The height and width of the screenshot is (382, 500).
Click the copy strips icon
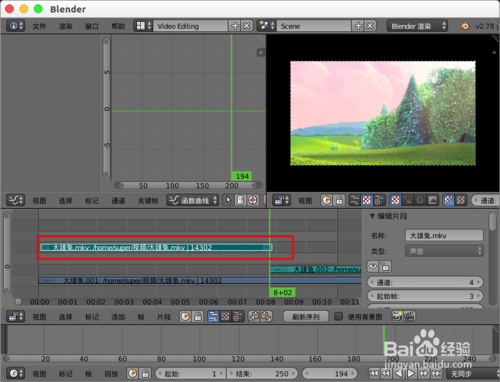[254, 316]
